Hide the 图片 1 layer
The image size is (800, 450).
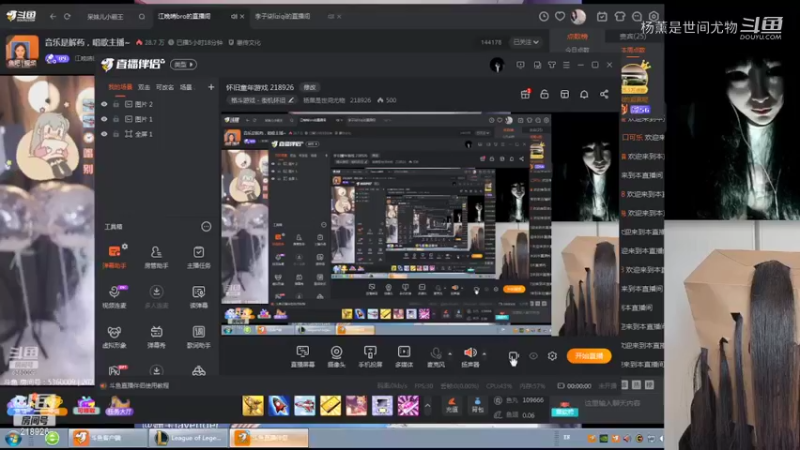pos(104,119)
